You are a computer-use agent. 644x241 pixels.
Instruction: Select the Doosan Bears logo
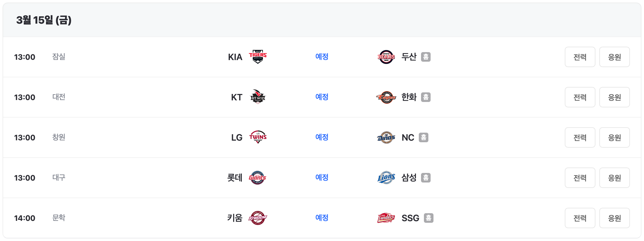pos(386,57)
